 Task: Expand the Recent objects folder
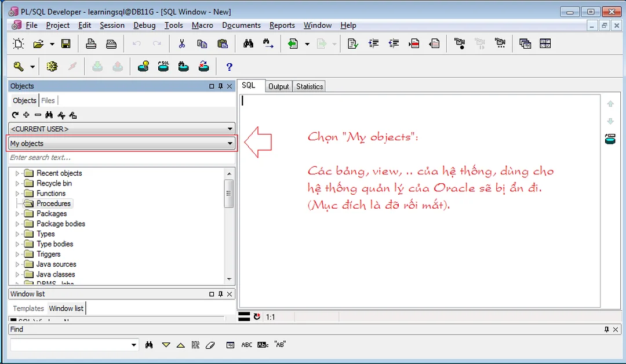[x=17, y=173]
